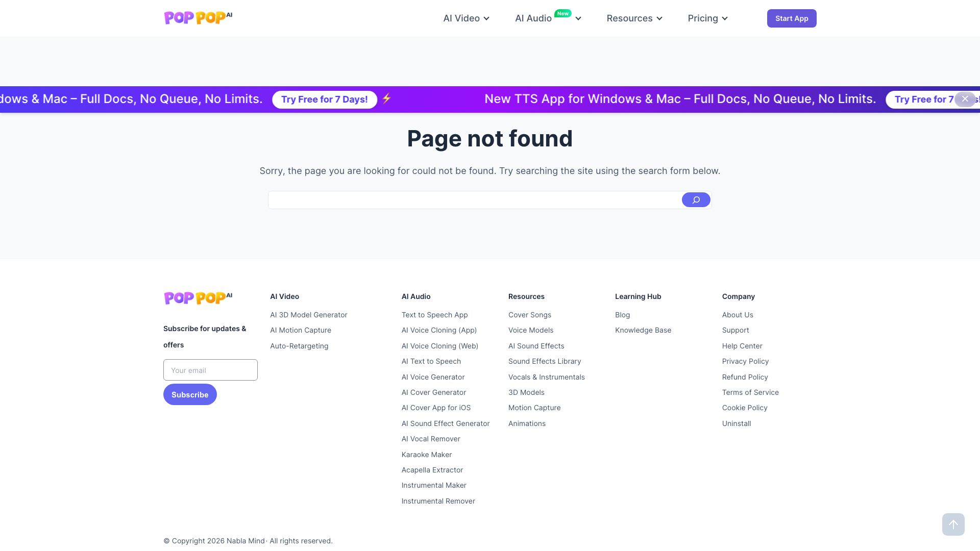The image size is (980, 551).
Task: Open AI 3D Model Generator link
Action: click(308, 315)
